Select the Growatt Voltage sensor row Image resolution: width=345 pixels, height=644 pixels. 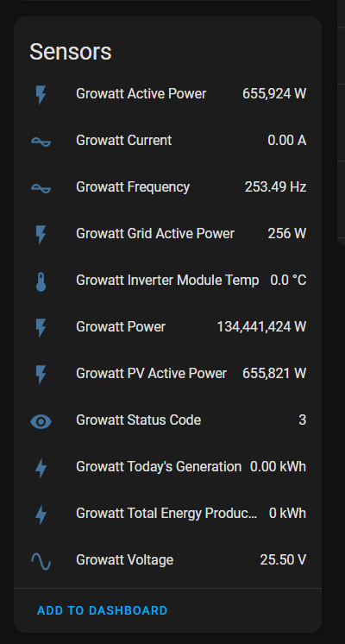168,560
